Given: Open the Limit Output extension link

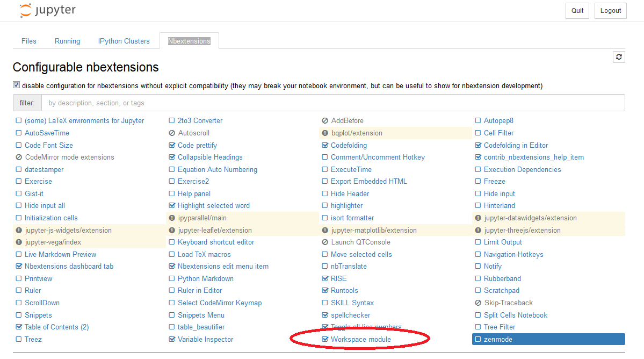Looking at the screenshot, I should click(503, 242).
